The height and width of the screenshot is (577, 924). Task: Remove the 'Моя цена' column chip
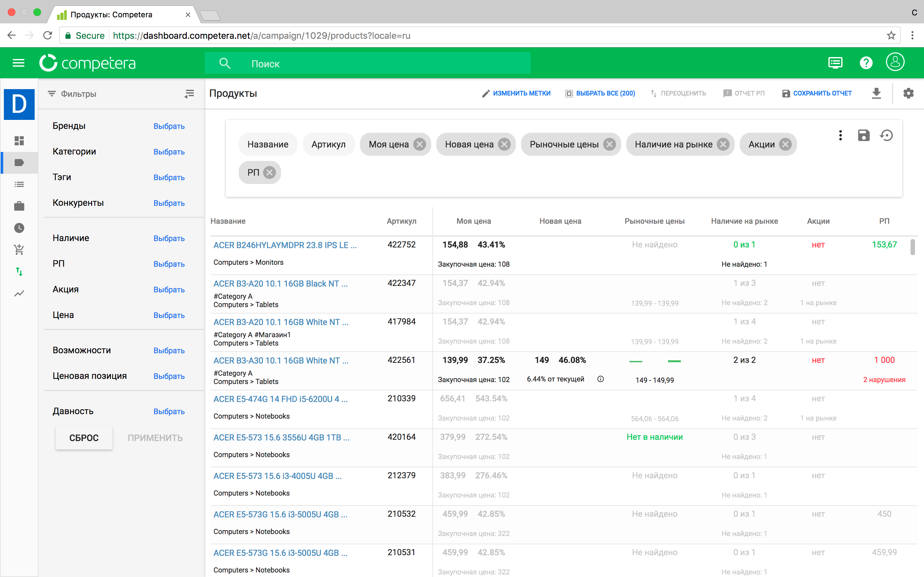(x=420, y=144)
